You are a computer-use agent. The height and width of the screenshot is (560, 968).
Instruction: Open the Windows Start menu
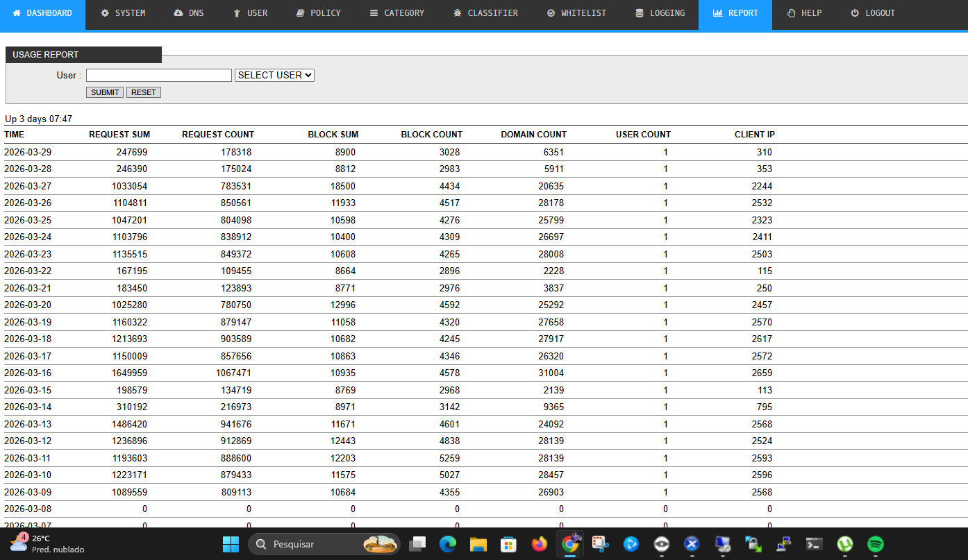[x=231, y=544]
